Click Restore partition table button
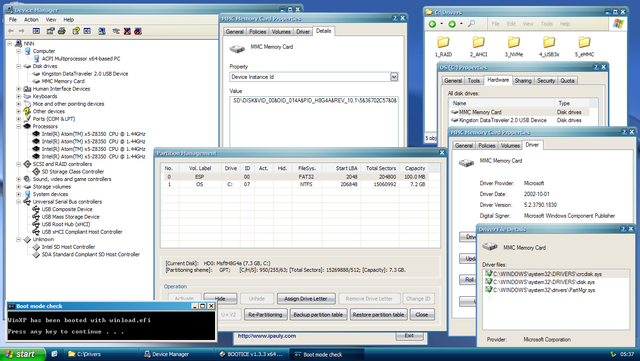 coord(378,314)
